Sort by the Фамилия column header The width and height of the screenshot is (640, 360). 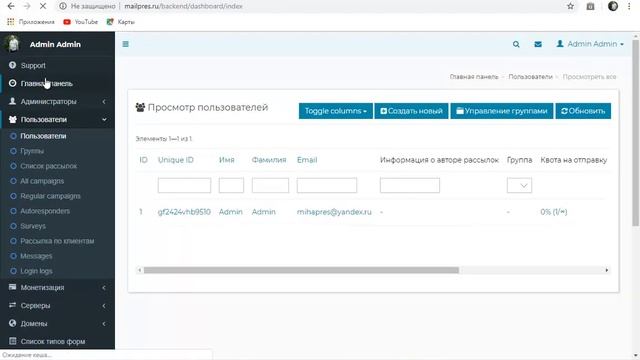pos(269,160)
